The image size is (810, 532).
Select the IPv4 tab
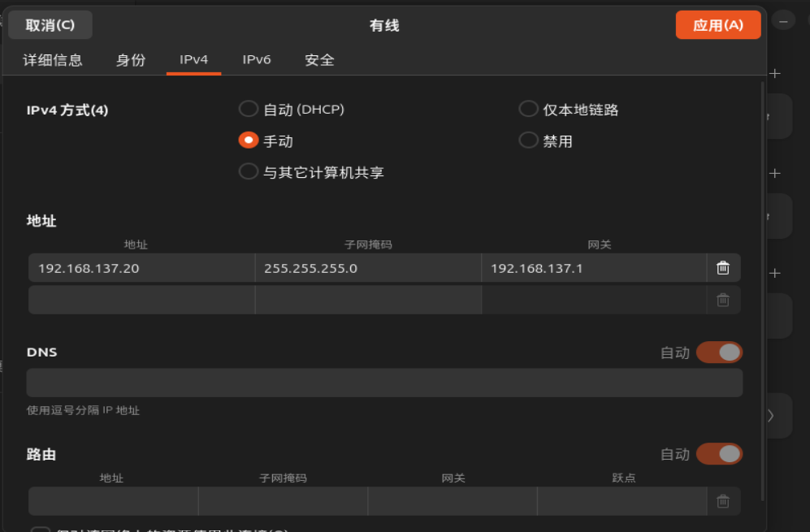[193, 60]
